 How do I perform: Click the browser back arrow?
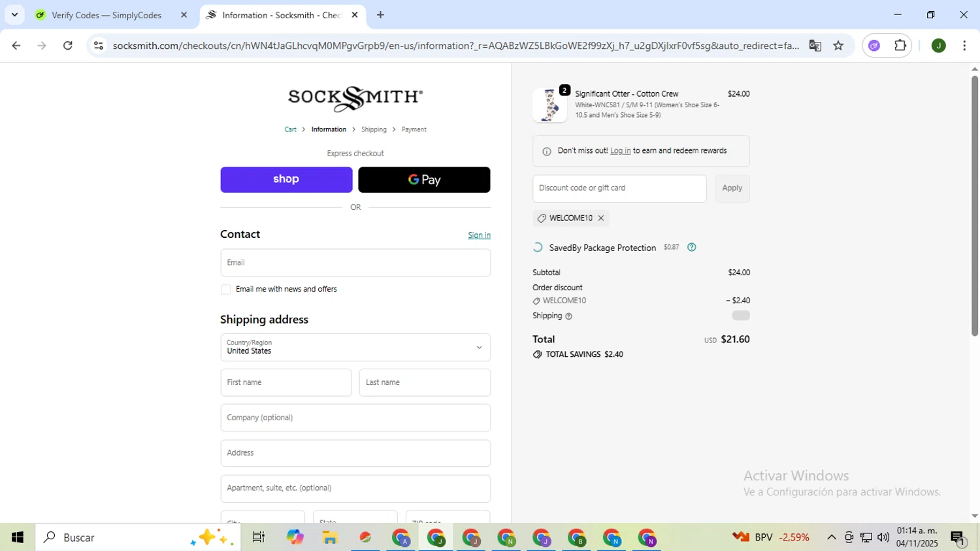click(x=16, y=45)
